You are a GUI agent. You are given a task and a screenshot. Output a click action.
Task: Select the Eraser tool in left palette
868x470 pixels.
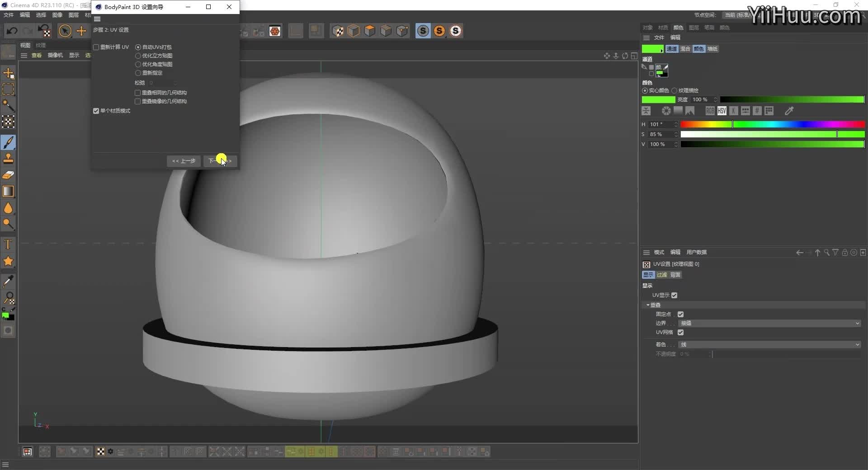(8, 175)
